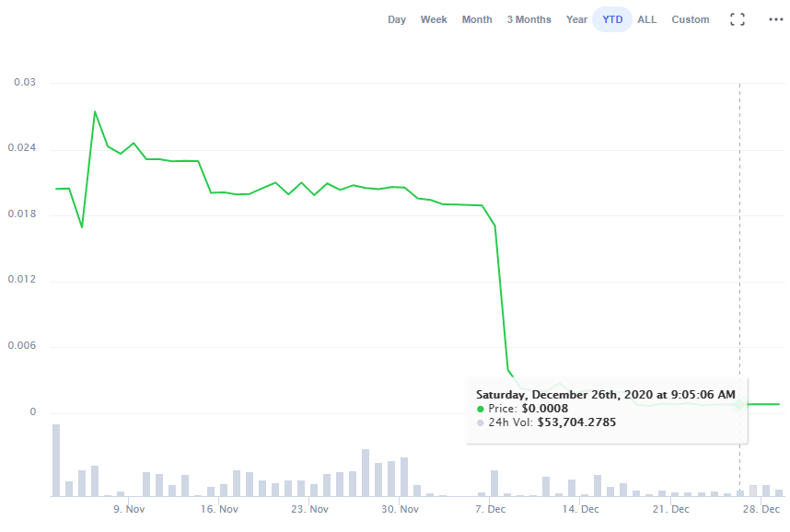This screenshot has width=790, height=532.
Task: Select the Day time range
Action: point(397,19)
